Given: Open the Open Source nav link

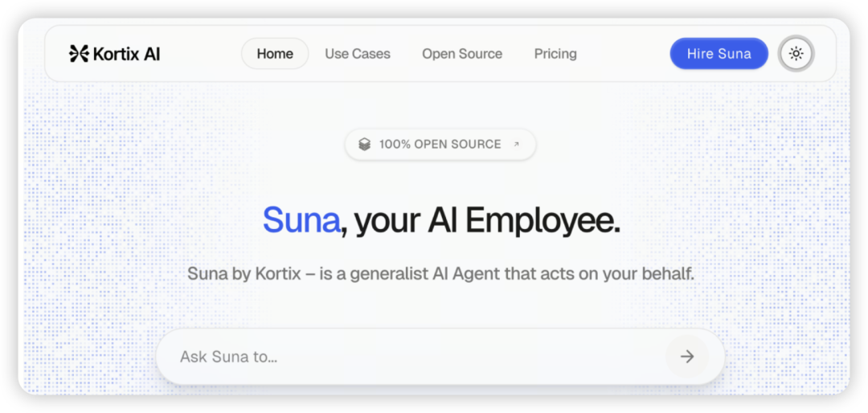Looking at the screenshot, I should coord(462,54).
